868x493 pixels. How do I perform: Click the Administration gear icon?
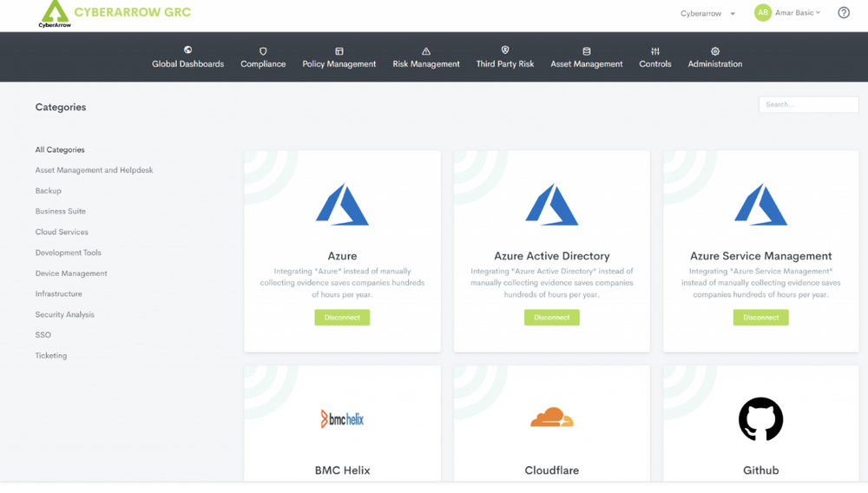tap(714, 51)
